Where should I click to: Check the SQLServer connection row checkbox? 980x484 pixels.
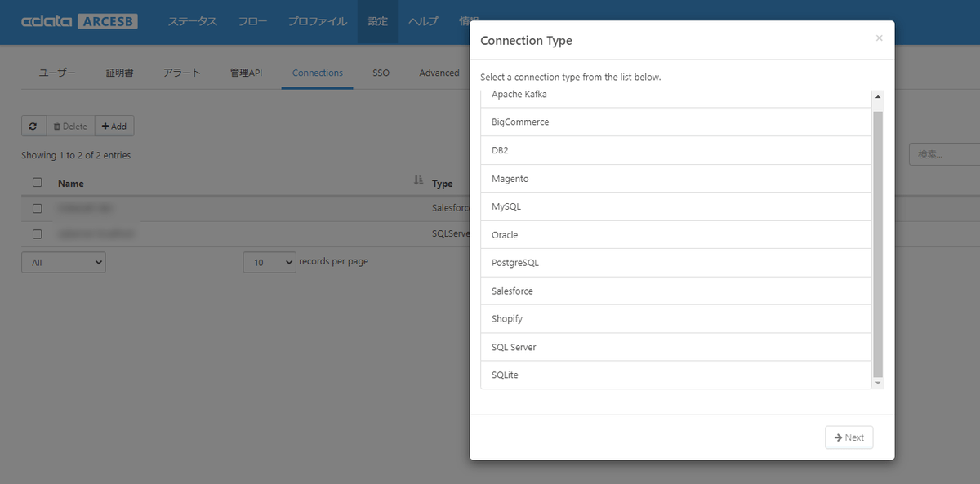[37, 234]
